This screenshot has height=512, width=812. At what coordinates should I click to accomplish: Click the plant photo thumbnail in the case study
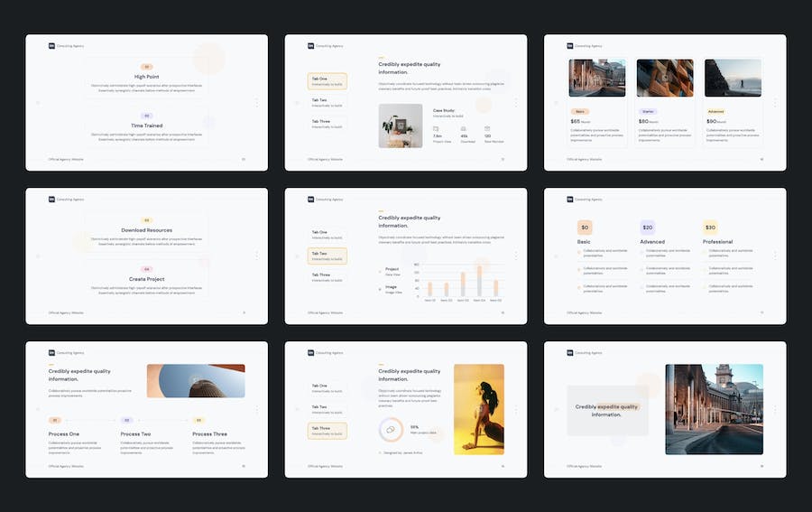tap(401, 126)
